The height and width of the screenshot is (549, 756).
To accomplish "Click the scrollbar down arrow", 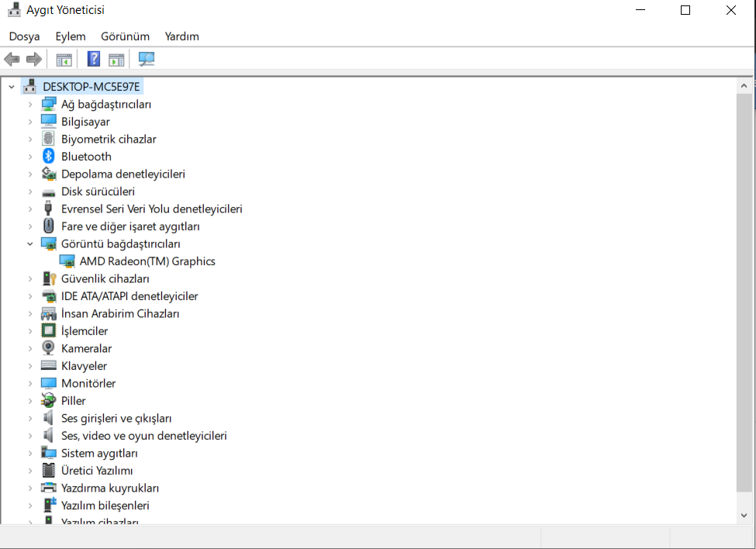I will point(744,515).
